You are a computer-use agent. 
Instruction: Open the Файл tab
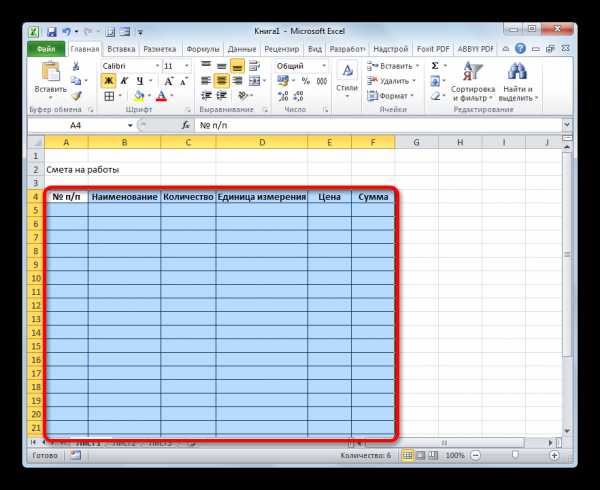[46, 49]
